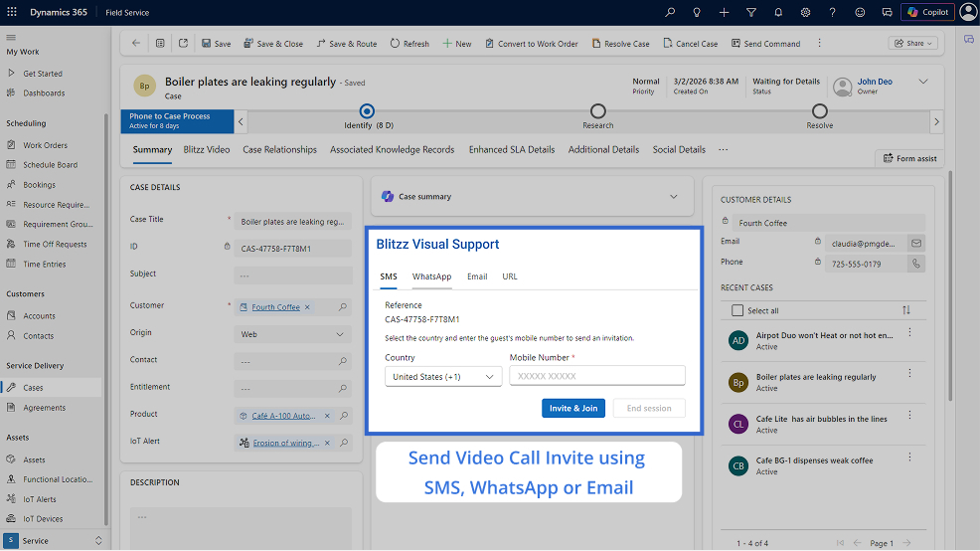Open the Case Relationships tab
Screen dimensions: 980x551
point(279,149)
